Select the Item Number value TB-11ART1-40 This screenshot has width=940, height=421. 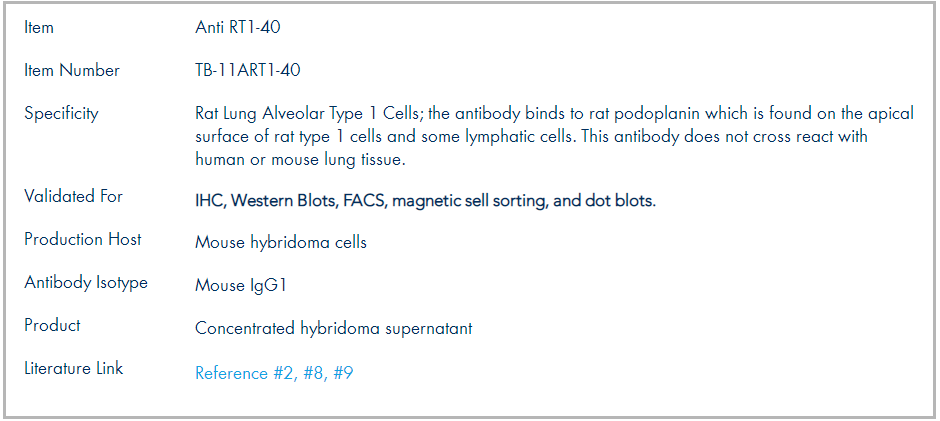point(248,70)
